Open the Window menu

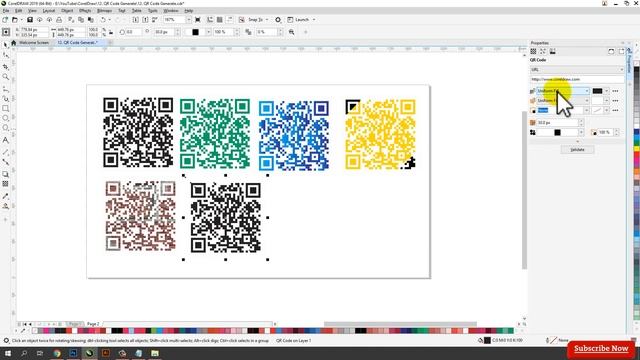pos(171,11)
